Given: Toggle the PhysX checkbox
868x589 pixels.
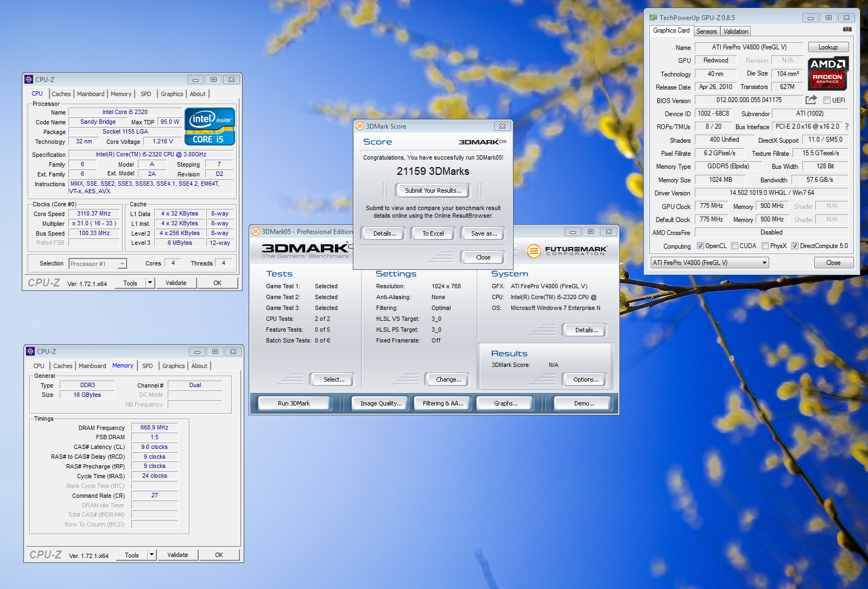Looking at the screenshot, I should (x=765, y=246).
